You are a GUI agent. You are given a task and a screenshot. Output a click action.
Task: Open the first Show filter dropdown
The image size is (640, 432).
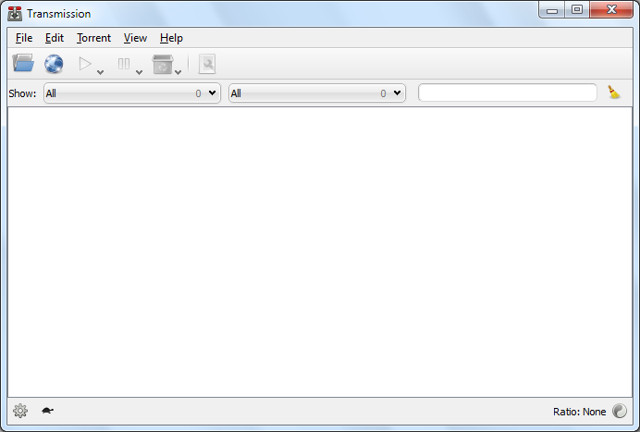click(131, 93)
